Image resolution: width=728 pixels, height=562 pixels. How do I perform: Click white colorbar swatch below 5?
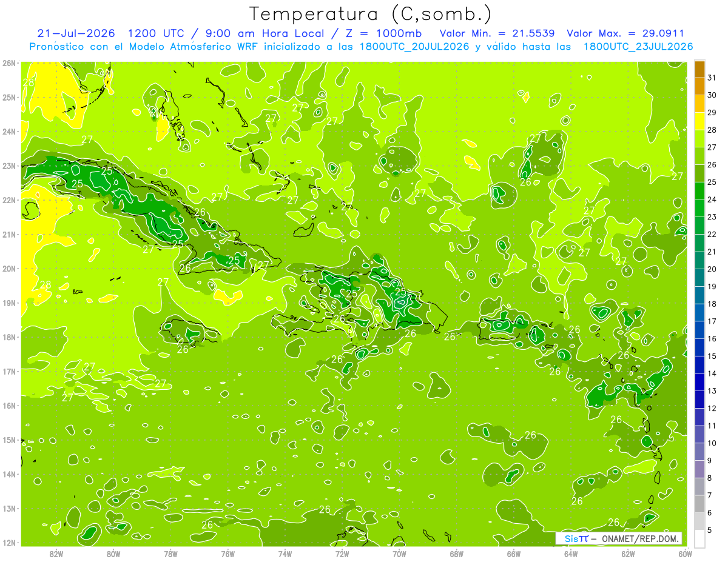click(699, 538)
